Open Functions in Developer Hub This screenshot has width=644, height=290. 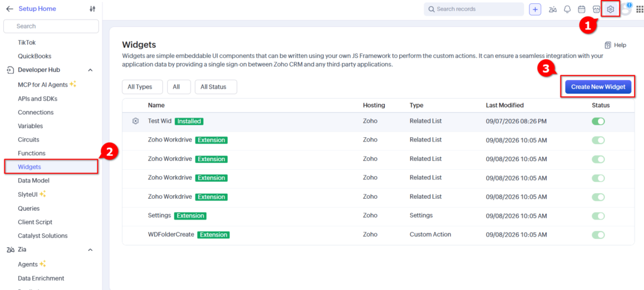click(x=31, y=153)
